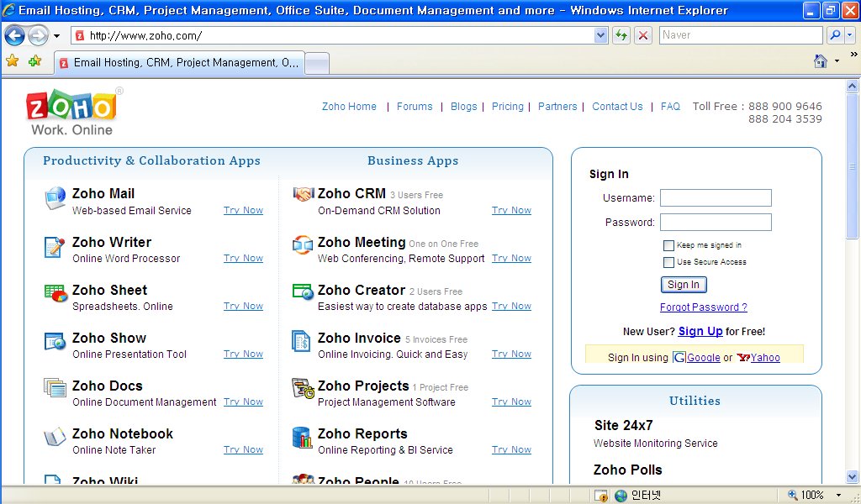Click the Zoho Docs icon
This screenshot has height=504, width=861.
(x=55, y=388)
